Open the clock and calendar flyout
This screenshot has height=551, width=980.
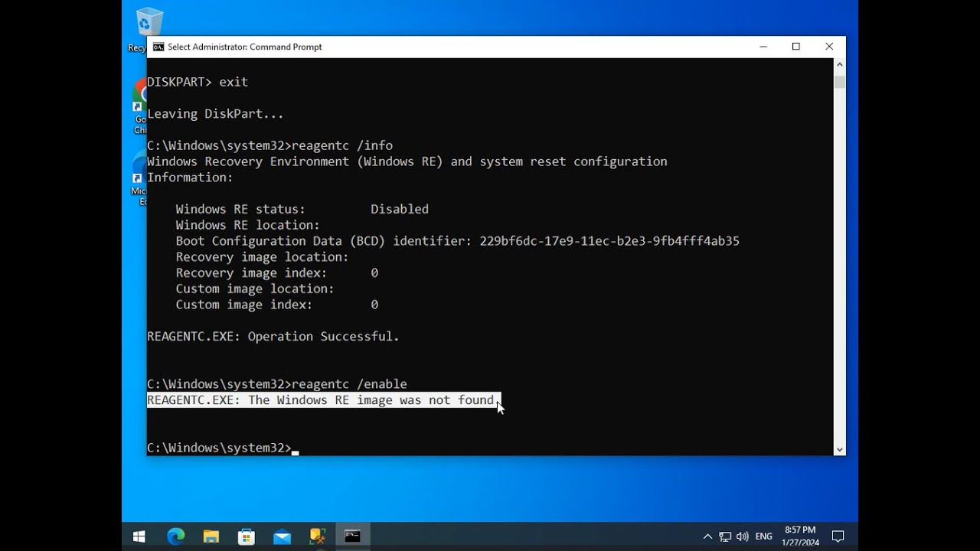(x=800, y=536)
